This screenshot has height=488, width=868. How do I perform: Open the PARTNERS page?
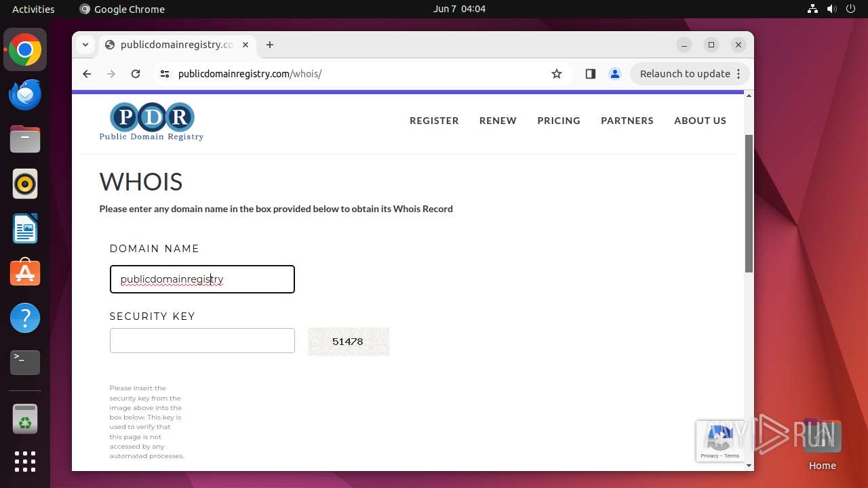click(627, 121)
